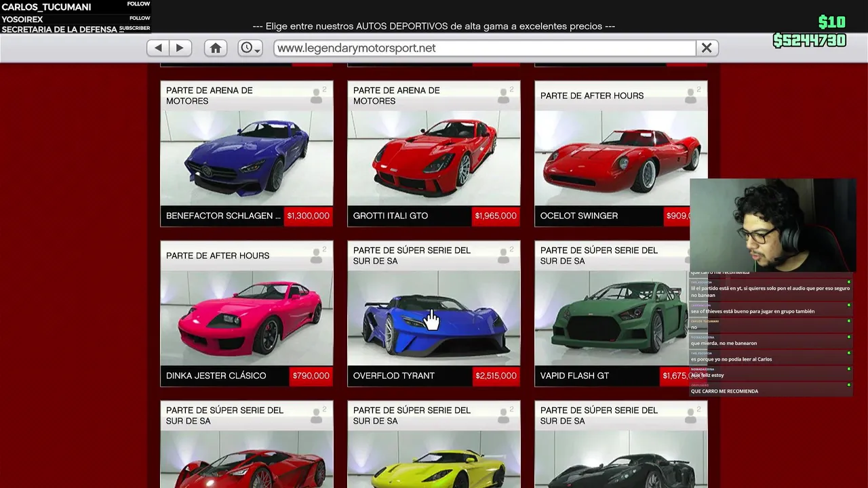Click Itali GTO card 'Parte de Arena de Motores' header
Viewport: 868px width, 488px height.
[397, 96]
